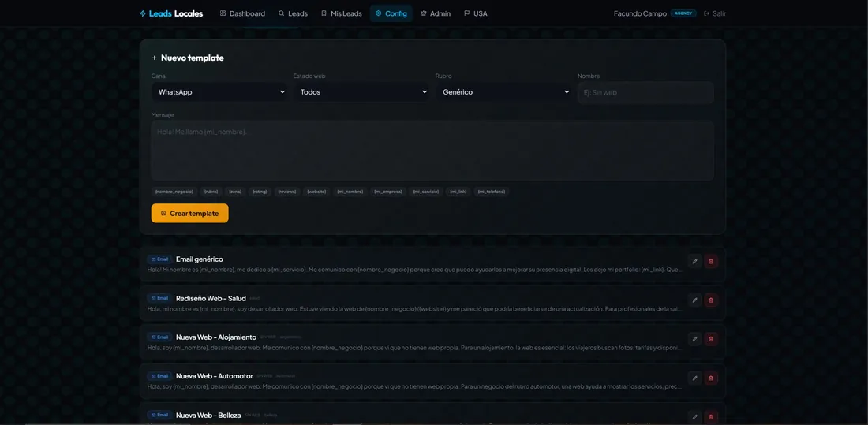
Task: Select the Nueva Web - Alojamiento title
Action: (x=216, y=337)
